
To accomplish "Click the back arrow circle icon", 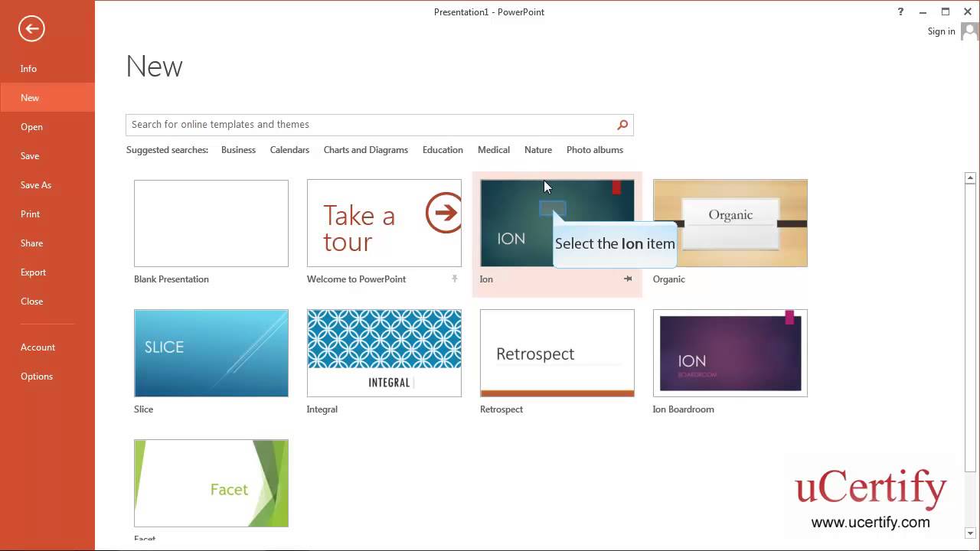I will 31,29.
